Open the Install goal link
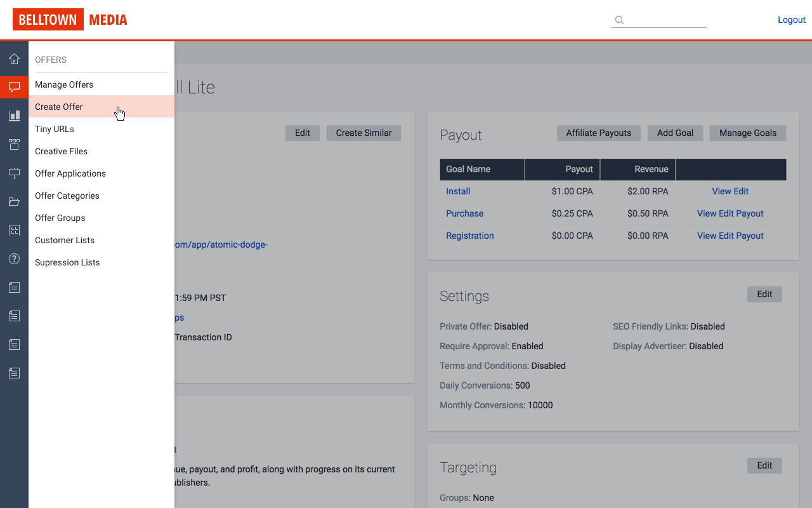Screen dimensions: 812x508 click(x=458, y=191)
